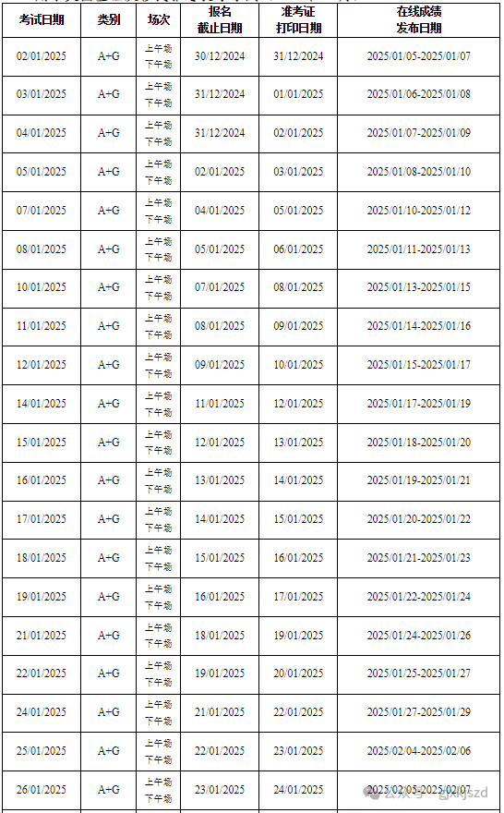
Task: Click the 场次 column header
Action: coord(159,19)
